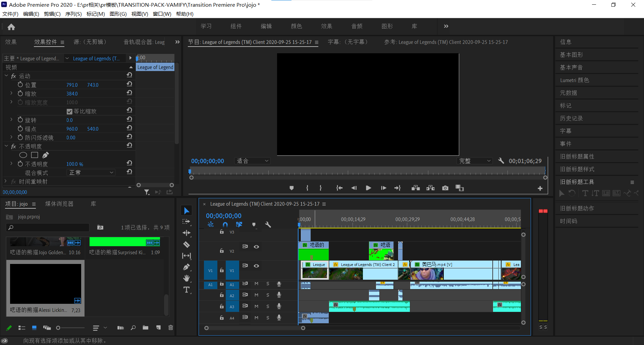The width and height of the screenshot is (644, 345).
Task: Open the File menu
Action: 10,14
